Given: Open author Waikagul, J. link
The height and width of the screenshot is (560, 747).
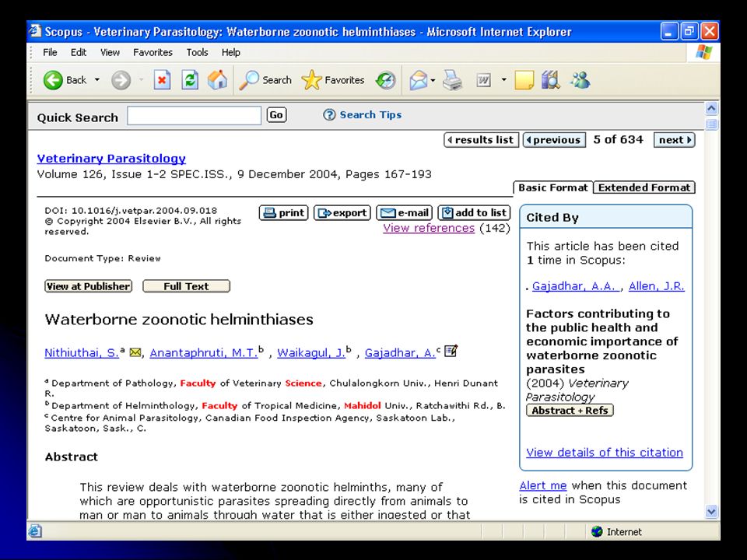Looking at the screenshot, I should click(x=311, y=353).
